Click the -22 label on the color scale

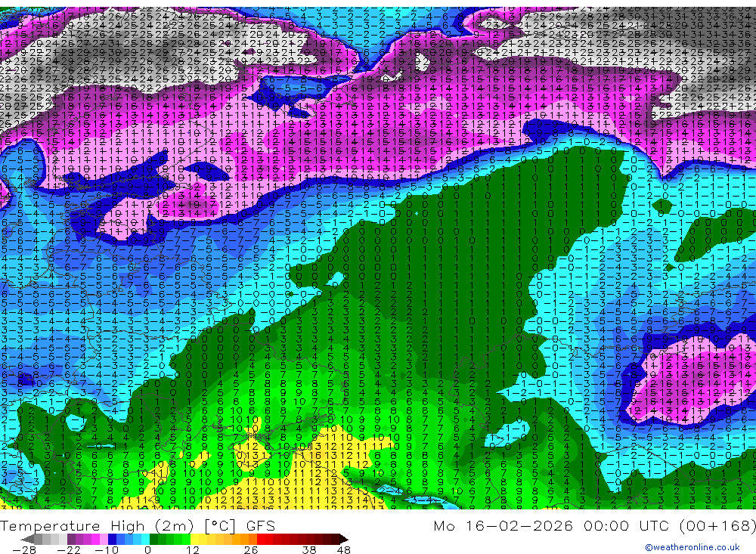coord(69,549)
